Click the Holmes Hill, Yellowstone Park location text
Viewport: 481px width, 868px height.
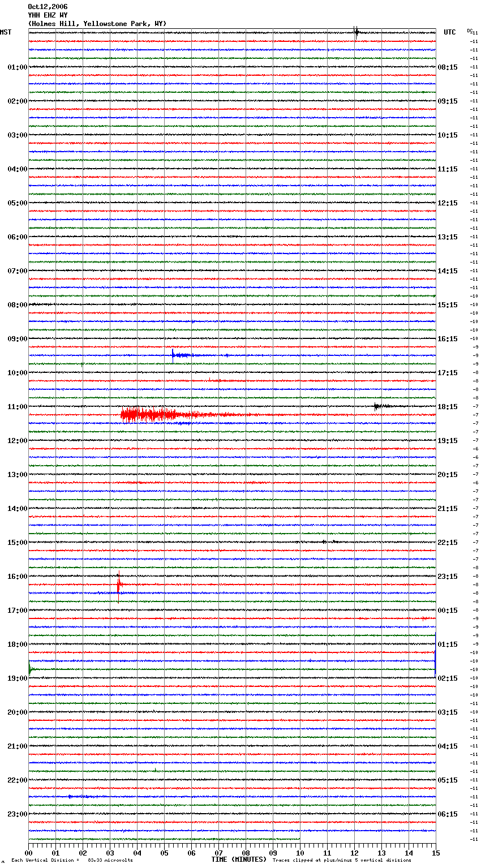(97, 24)
